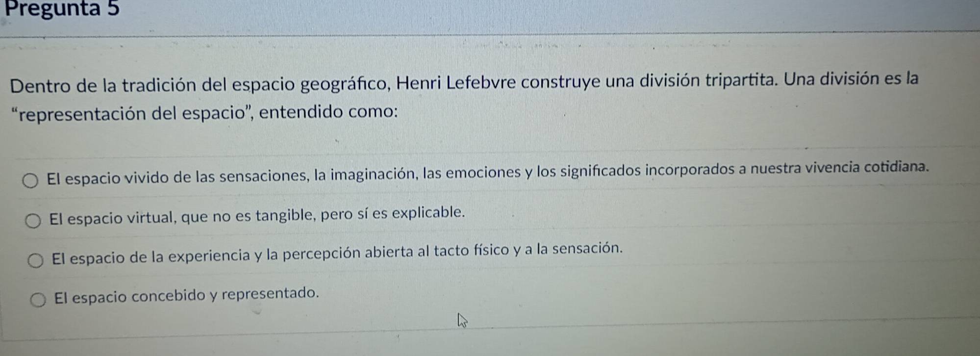Click 'entendido como:' at the question end
This screenshot has height=356, width=980.
(x=328, y=112)
